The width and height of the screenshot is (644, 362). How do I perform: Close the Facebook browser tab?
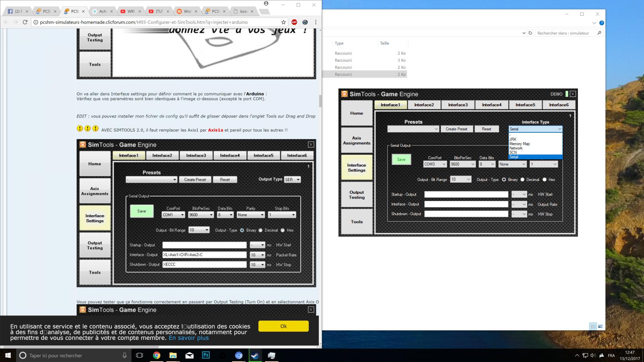click(27, 11)
